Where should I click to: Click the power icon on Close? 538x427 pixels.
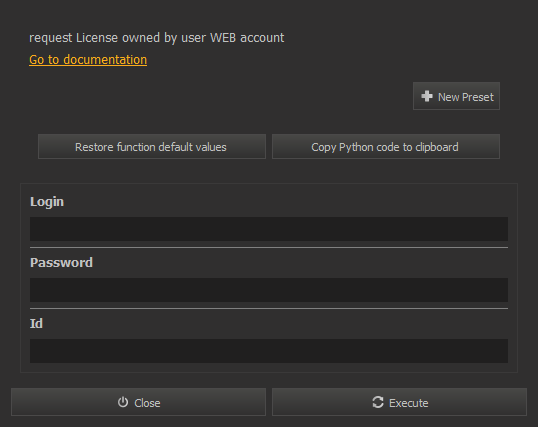(x=123, y=402)
